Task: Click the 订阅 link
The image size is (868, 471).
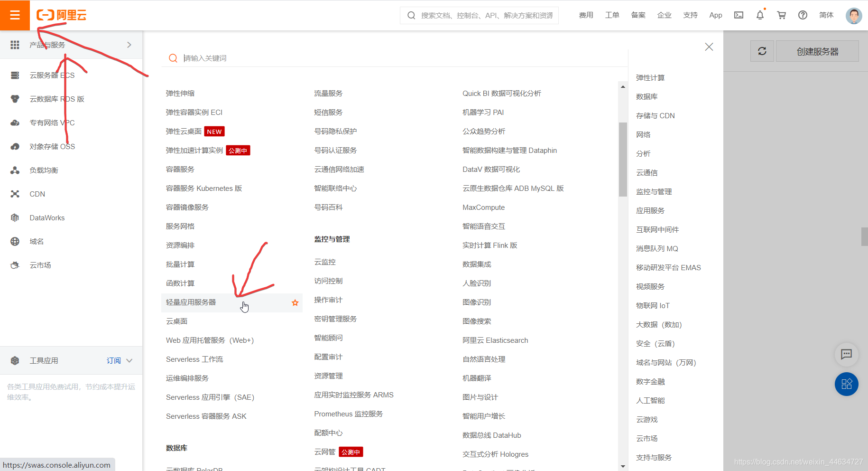Action: (x=114, y=361)
